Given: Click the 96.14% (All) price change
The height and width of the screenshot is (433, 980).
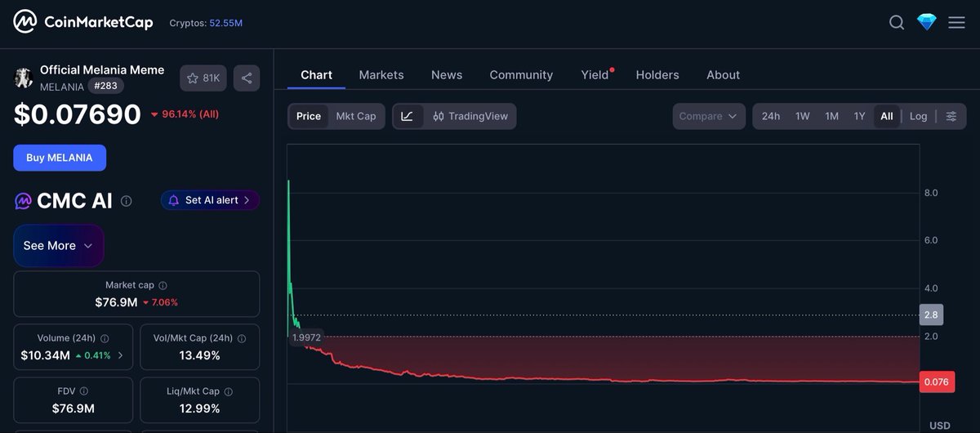Looking at the screenshot, I should click(x=185, y=114).
